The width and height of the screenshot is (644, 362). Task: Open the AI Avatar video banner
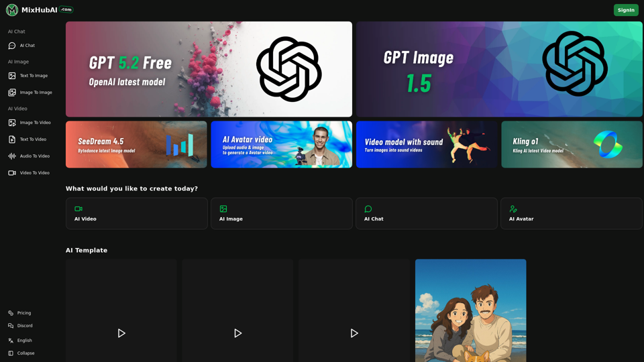point(281,144)
